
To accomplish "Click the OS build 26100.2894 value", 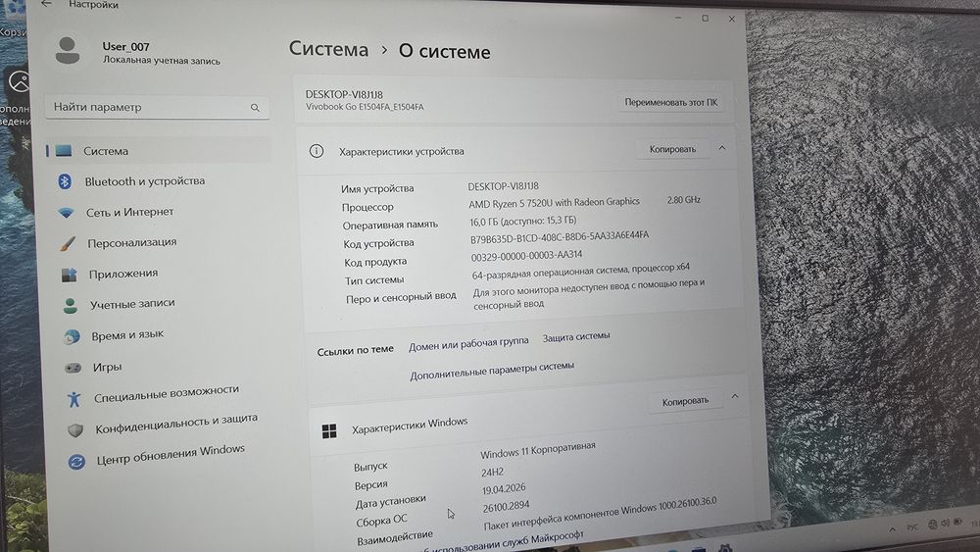I will [506, 506].
